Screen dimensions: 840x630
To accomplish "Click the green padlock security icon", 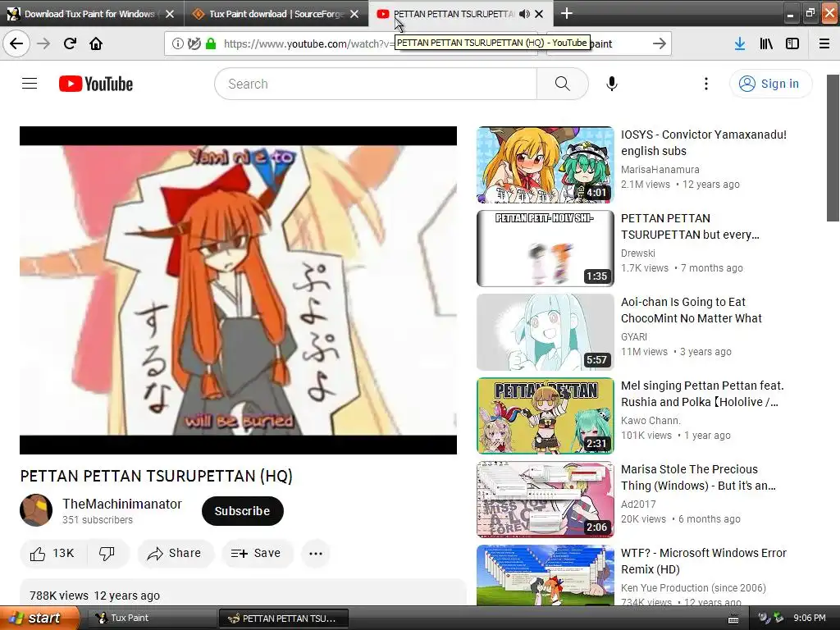I will point(211,43).
